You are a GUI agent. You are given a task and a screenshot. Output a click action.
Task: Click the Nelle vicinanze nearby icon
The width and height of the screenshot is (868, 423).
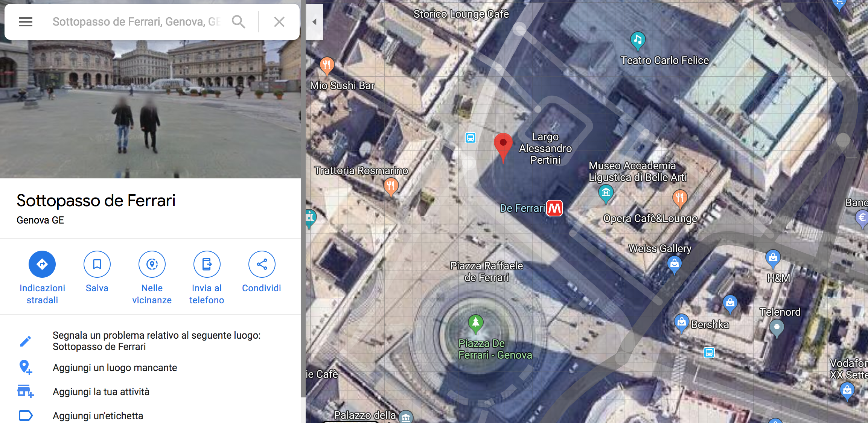152,264
